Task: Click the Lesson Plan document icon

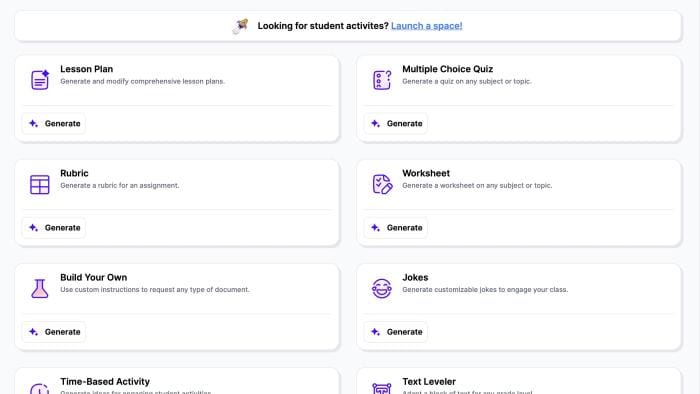Action: tap(40, 80)
